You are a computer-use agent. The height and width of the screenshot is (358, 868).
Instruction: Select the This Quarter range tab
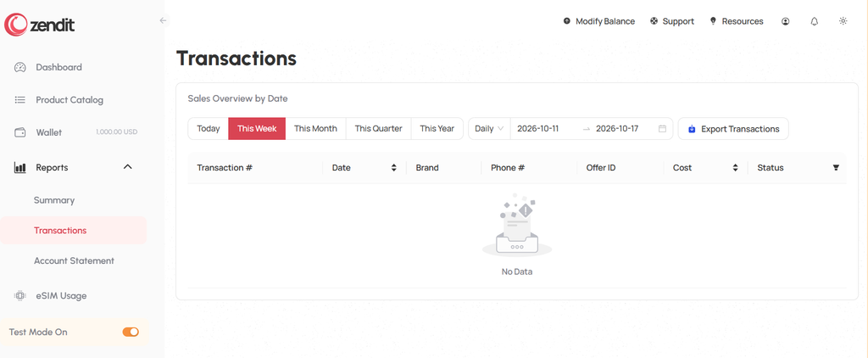379,129
